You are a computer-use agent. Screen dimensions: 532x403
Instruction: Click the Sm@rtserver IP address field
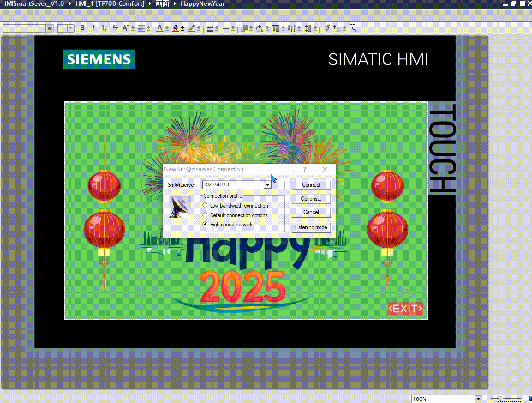pyautogui.click(x=233, y=185)
